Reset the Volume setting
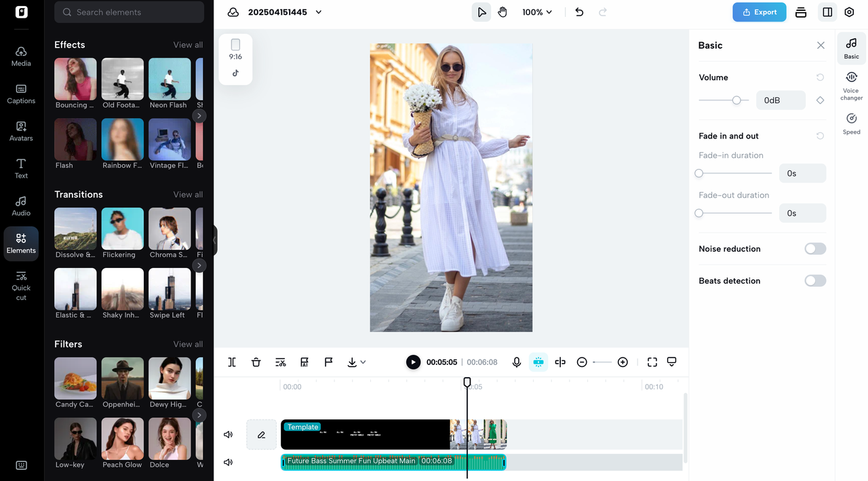868x481 pixels. [x=820, y=77]
